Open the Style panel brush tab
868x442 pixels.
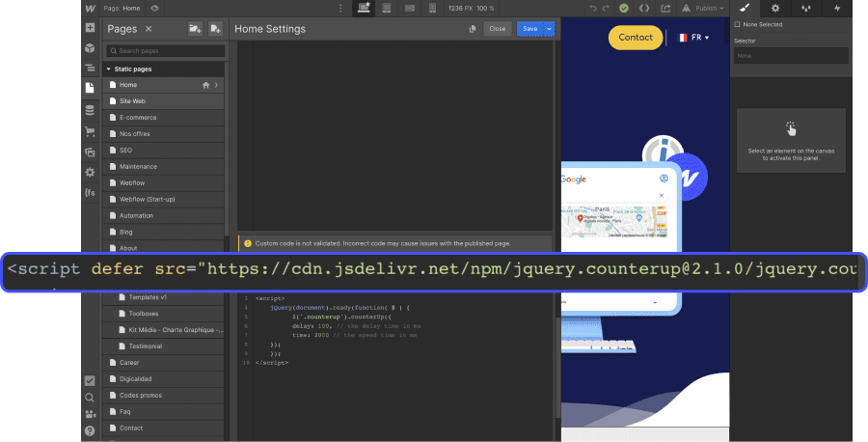coord(745,8)
